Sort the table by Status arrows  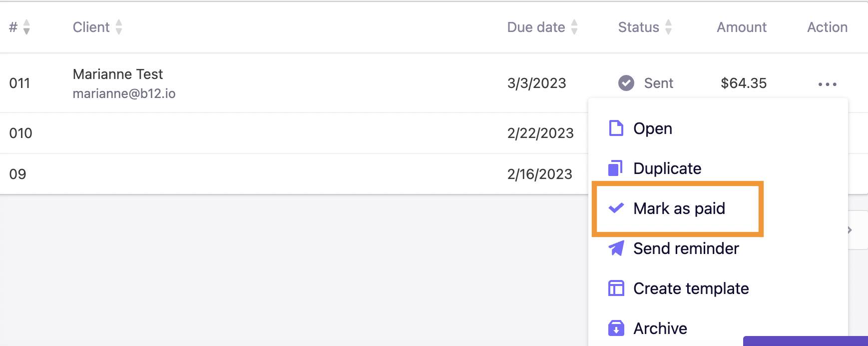pyautogui.click(x=668, y=27)
